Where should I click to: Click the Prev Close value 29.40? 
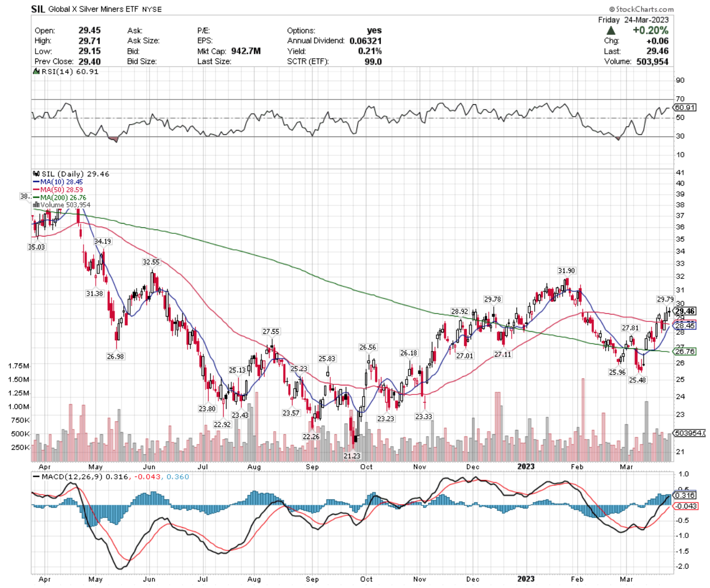pos(89,61)
